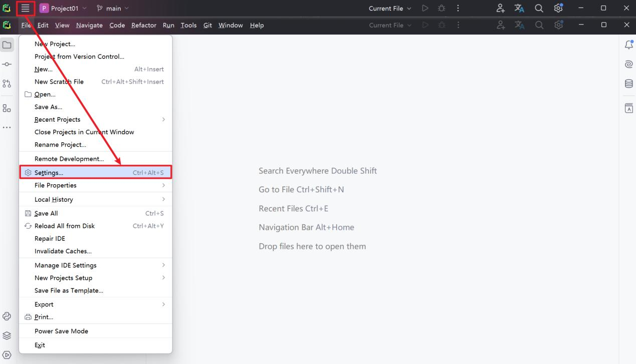Choose Save All in the File menu
Viewport: 636px width, 364px height.
[95, 213]
